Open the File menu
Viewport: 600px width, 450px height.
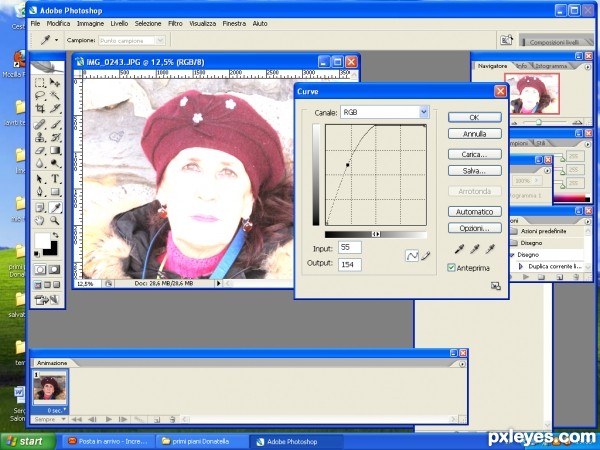[35, 23]
